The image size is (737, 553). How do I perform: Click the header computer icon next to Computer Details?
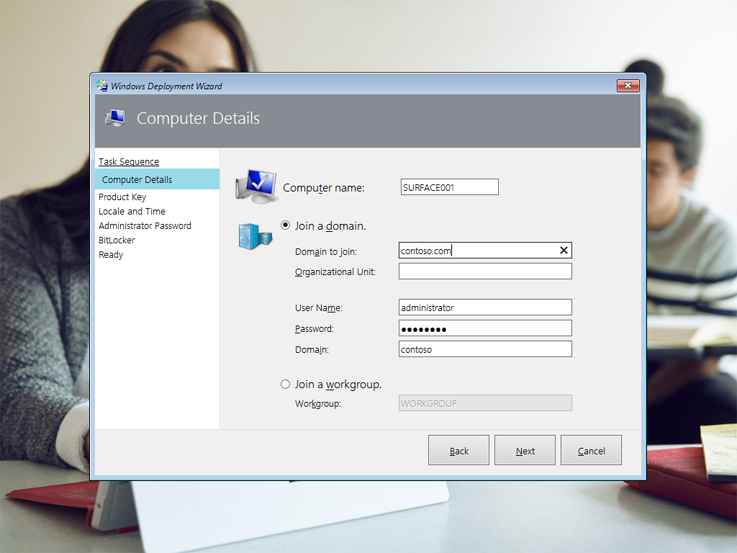pyautogui.click(x=115, y=118)
